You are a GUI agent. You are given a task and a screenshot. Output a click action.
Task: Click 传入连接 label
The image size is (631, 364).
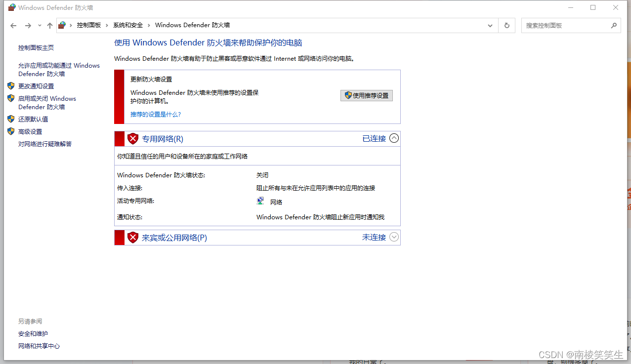[x=129, y=188]
